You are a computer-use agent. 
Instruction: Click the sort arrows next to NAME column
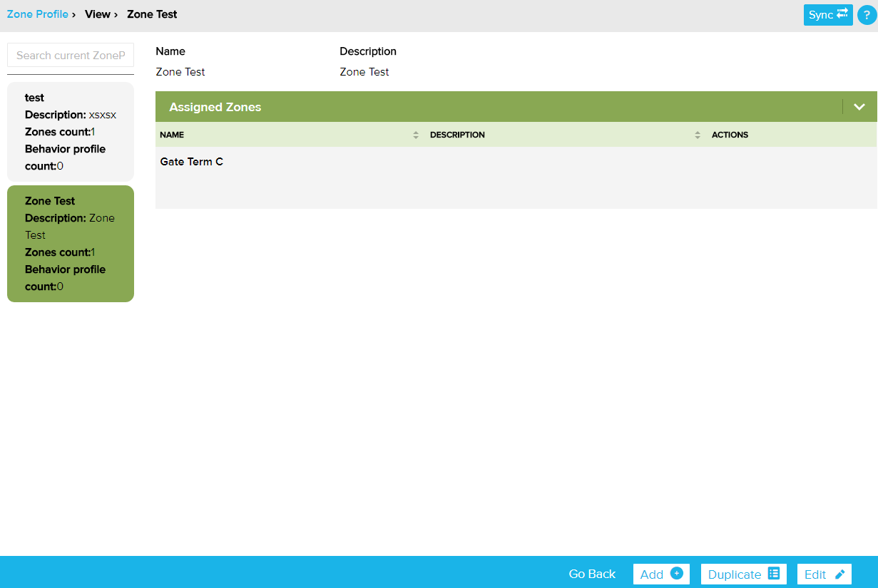click(416, 135)
